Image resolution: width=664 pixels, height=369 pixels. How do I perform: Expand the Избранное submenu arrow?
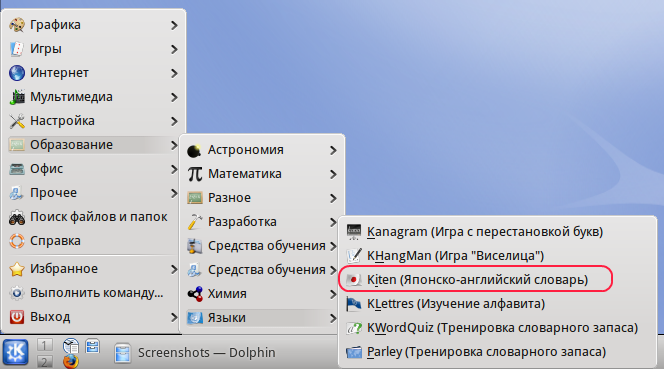[174, 269]
